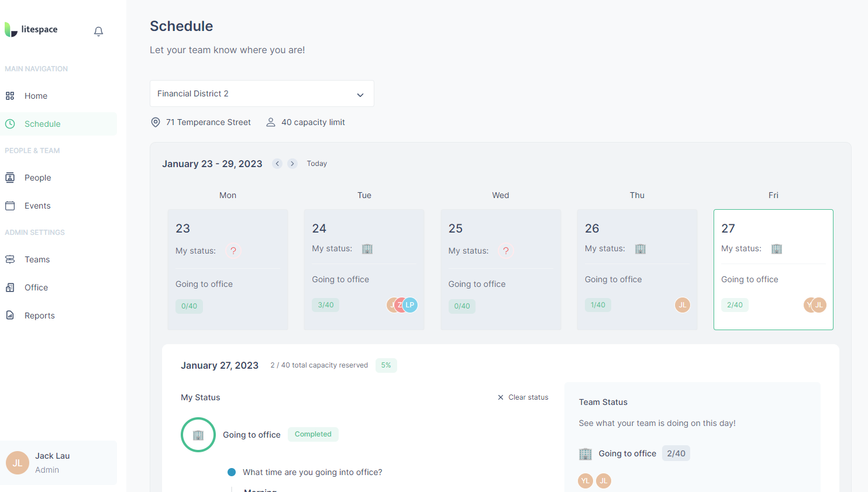Image resolution: width=868 pixels, height=492 pixels.
Task: Go to previous week with the left chevron
Action: pyautogui.click(x=277, y=164)
